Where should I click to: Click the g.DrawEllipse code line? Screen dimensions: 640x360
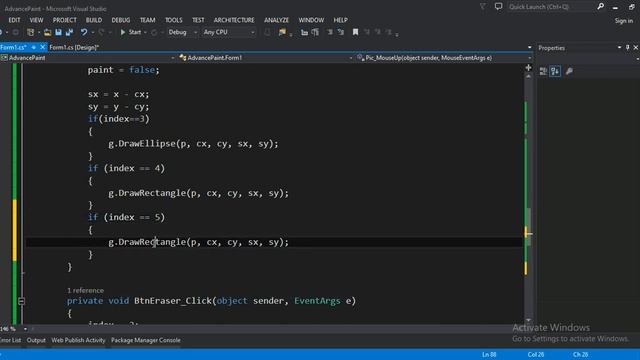pyautogui.click(x=193, y=144)
